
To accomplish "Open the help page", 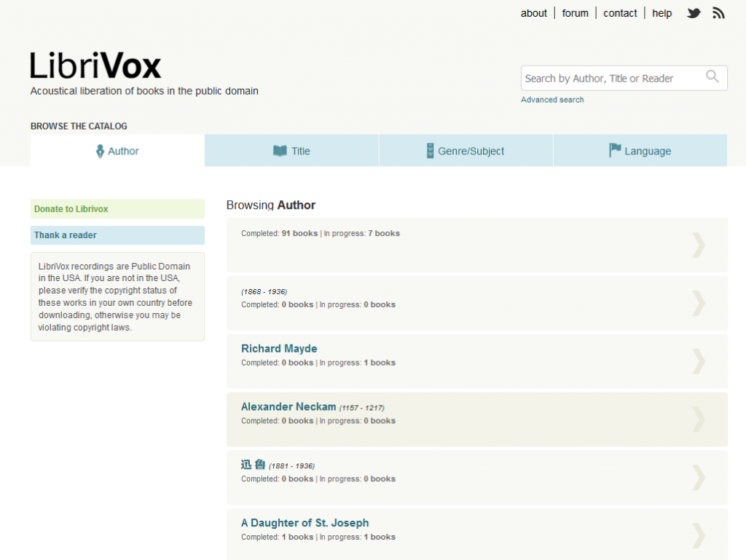I will click(661, 13).
